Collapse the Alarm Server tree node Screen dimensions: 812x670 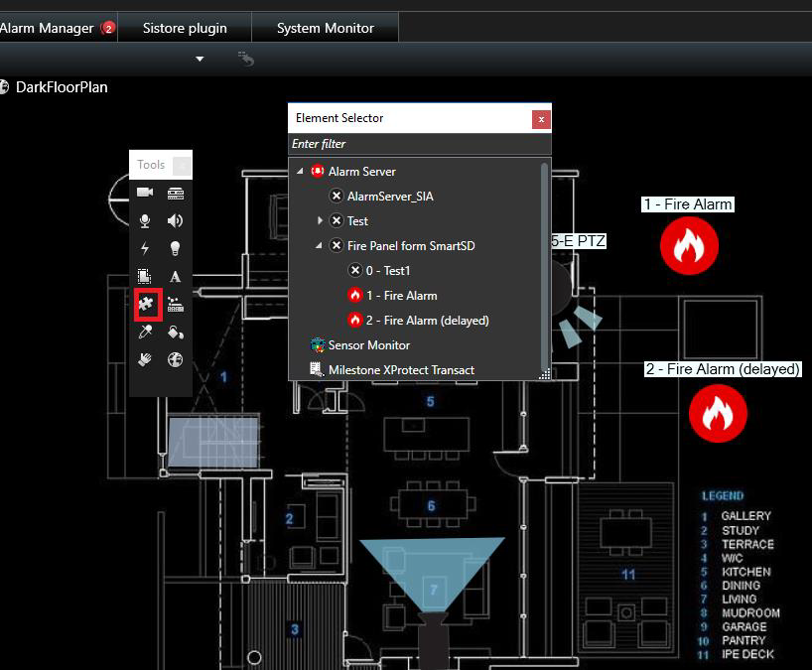point(300,172)
